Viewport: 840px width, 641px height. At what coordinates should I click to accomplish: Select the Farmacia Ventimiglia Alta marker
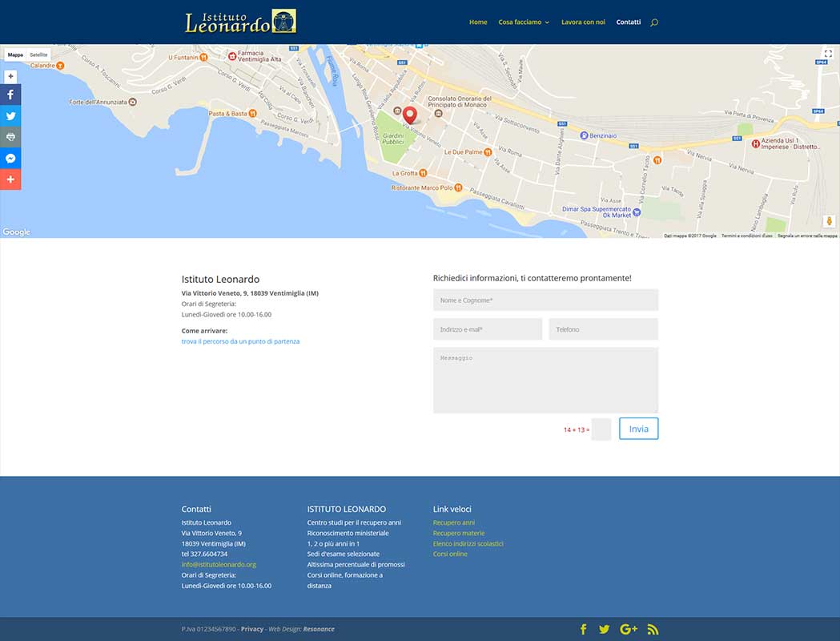click(232, 56)
